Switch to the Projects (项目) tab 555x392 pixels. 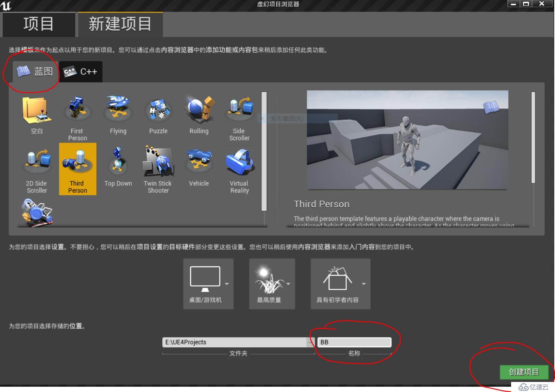(x=39, y=24)
